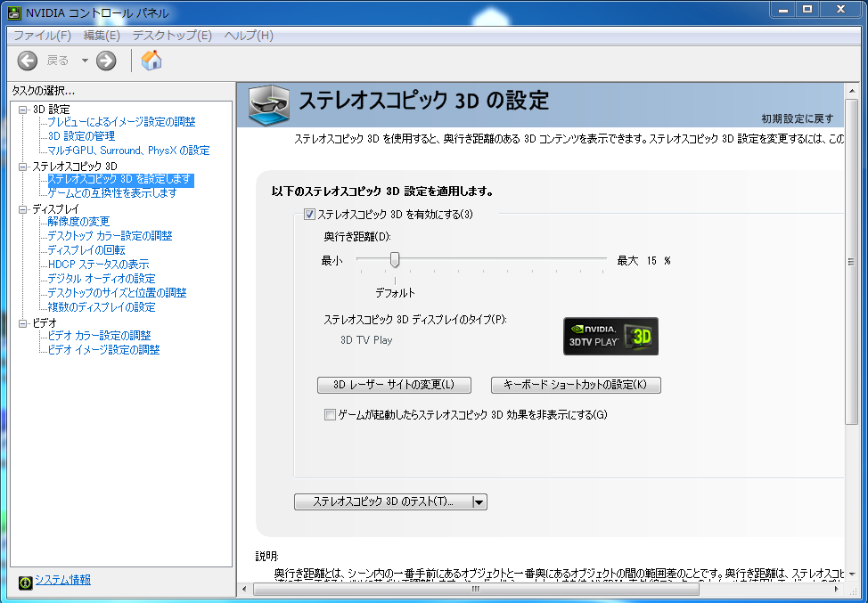Click 初期設定に戻す link
This screenshot has height=603, width=868.
[x=797, y=119]
